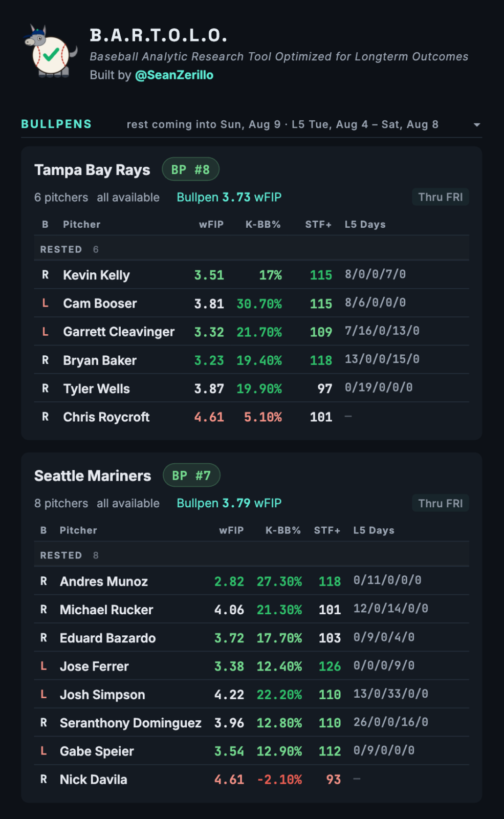Select the Kevin Kelly pitcher row
This screenshot has width=504, height=819.
coord(252,275)
